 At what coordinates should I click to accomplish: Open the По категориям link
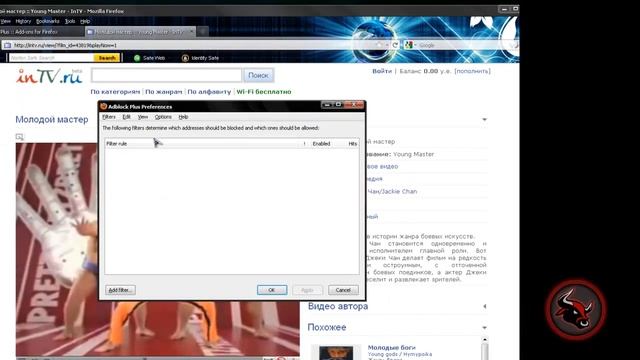click(x=115, y=92)
